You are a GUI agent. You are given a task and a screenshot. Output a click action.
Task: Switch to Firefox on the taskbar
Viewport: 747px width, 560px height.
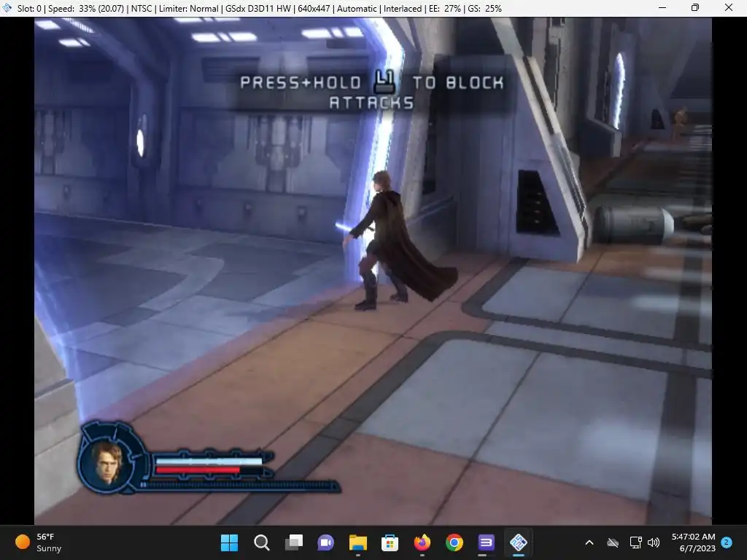(422, 542)
